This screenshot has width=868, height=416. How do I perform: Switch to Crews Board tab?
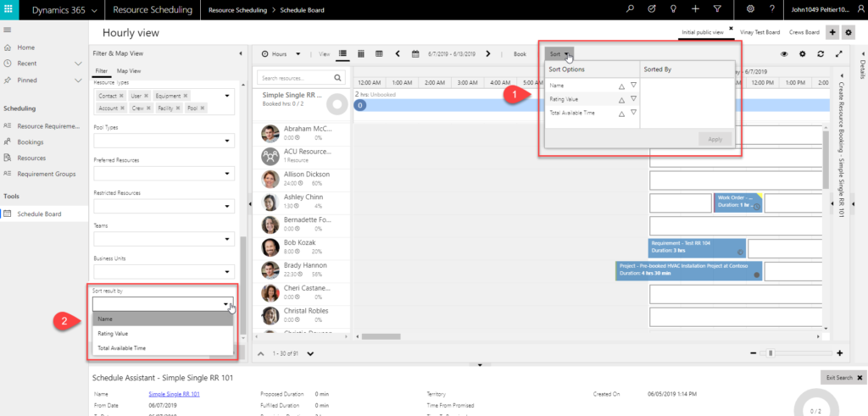[x=804, y=32]
